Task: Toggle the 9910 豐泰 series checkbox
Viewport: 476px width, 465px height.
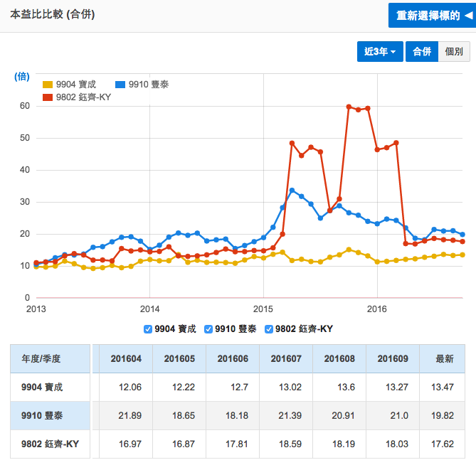Action: (208, 328)
